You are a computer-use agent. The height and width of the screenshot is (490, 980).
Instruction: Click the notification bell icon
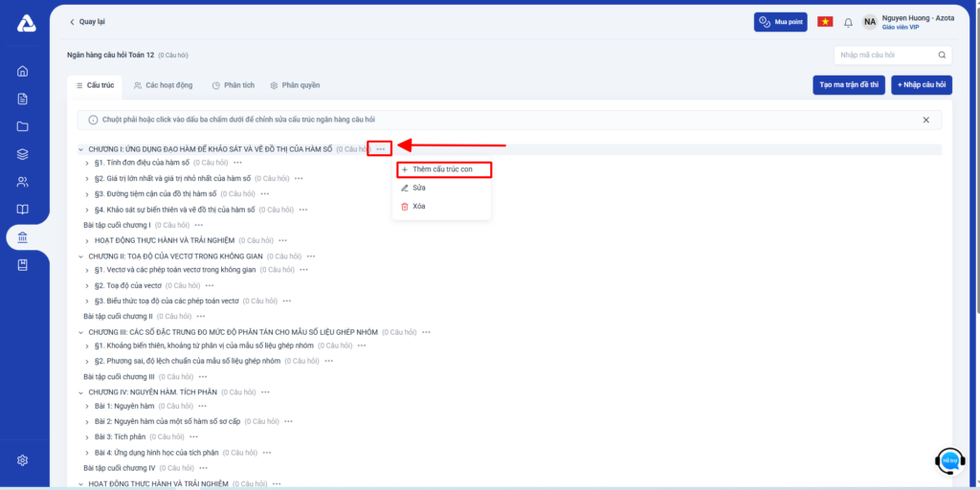(848, 22)
